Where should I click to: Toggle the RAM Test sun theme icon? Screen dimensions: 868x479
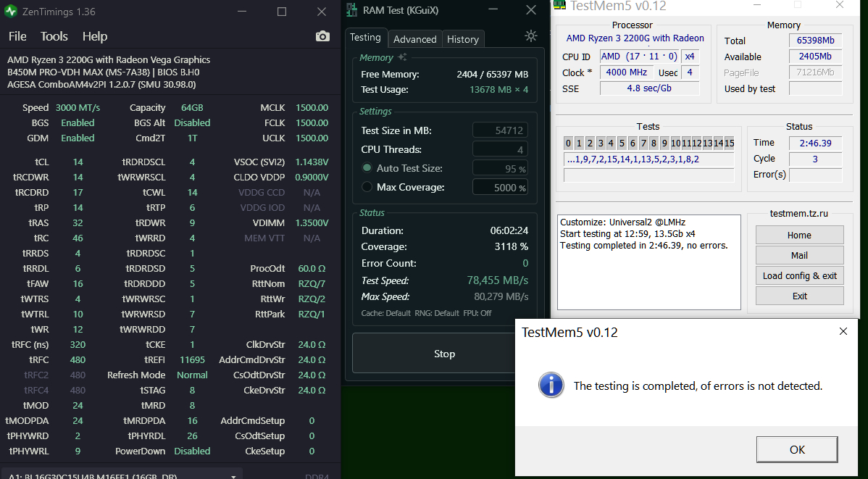531,36
